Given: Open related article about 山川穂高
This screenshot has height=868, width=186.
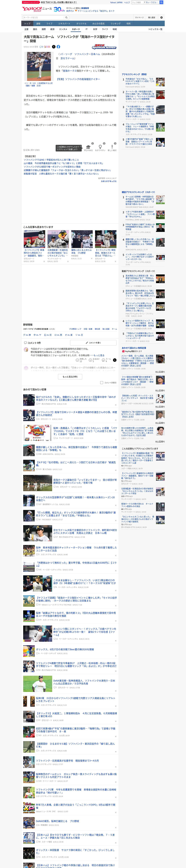Looking at the screenshot, I should pos(63,163).
